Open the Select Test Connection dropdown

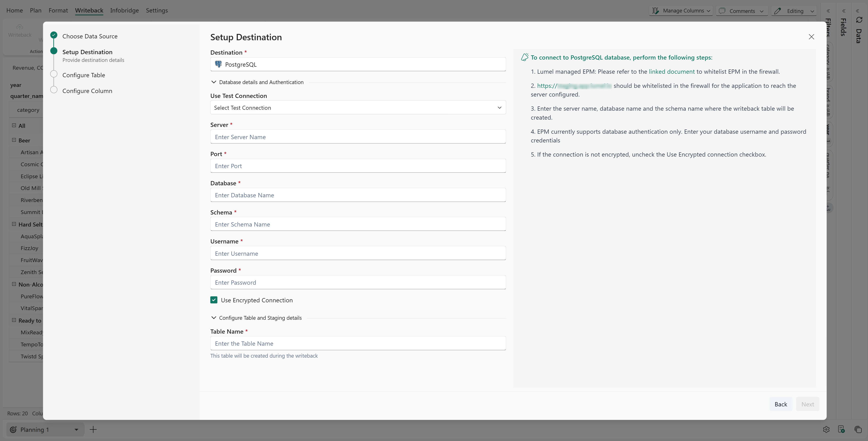tap(358, 108)
